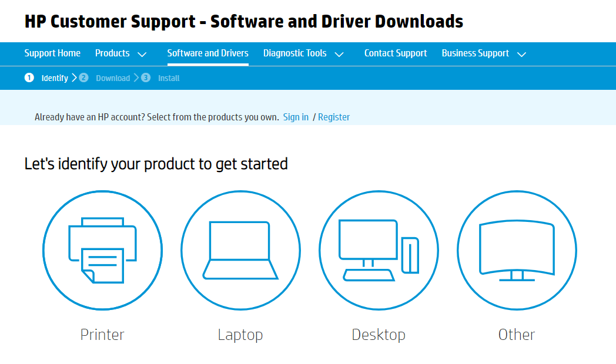This screenshot has height=364, width=616.
Task: Click the 'Laptop' text label
Action: [x=240, y=335]
